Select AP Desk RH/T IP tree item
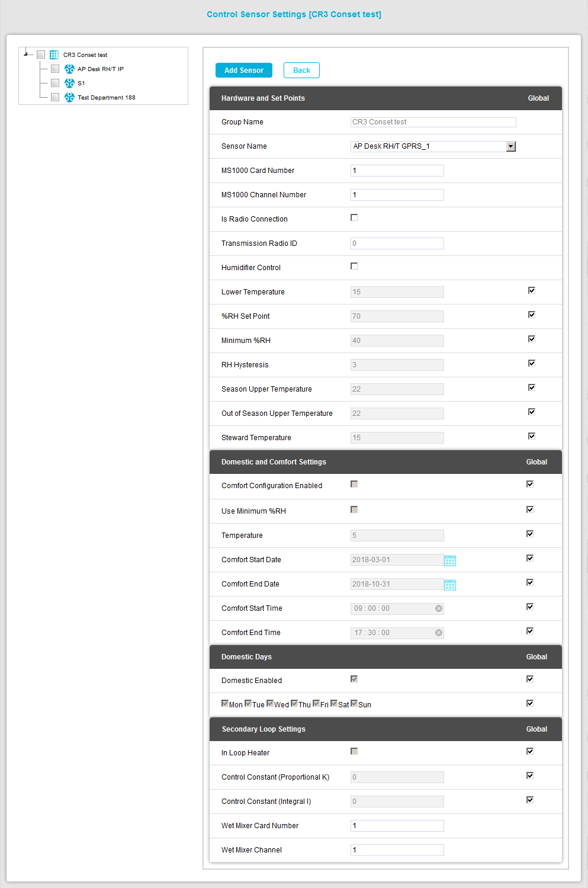 [101, 69]
